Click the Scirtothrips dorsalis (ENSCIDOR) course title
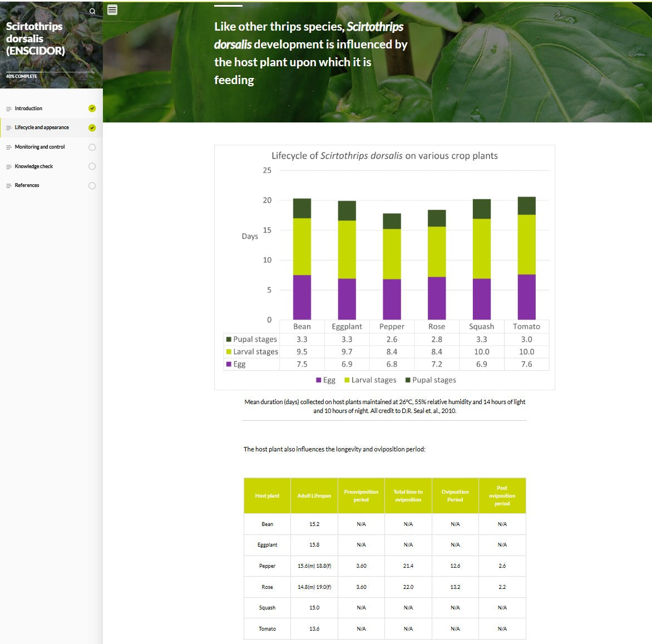Image resolution: width=652 pixels, height=644 pixels. point(36,38)
